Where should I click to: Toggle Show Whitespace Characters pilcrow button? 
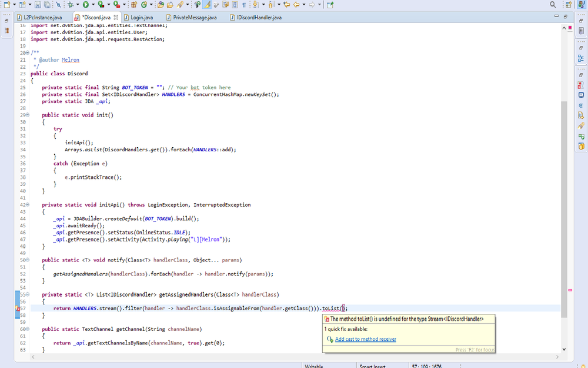coord(244,5)
